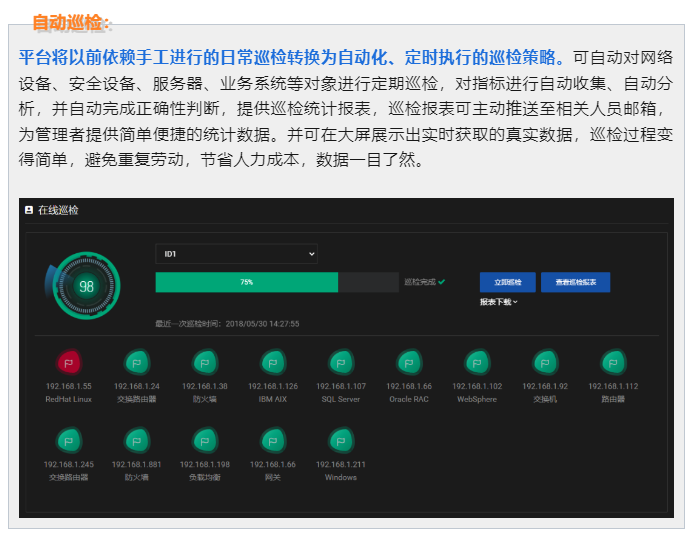
Task: Select 交换路由器 icon at 192.168.1.24
Action: 136,362
